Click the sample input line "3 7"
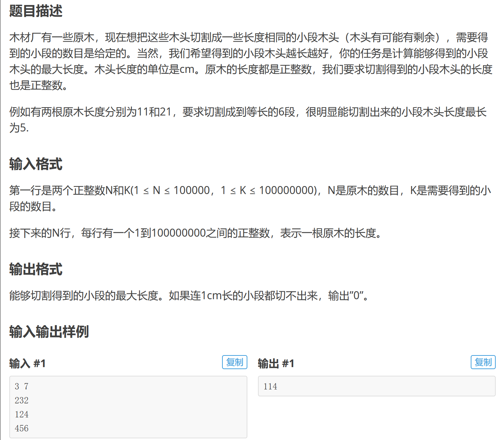The image size is (504, 440). [x=22, y=386]
